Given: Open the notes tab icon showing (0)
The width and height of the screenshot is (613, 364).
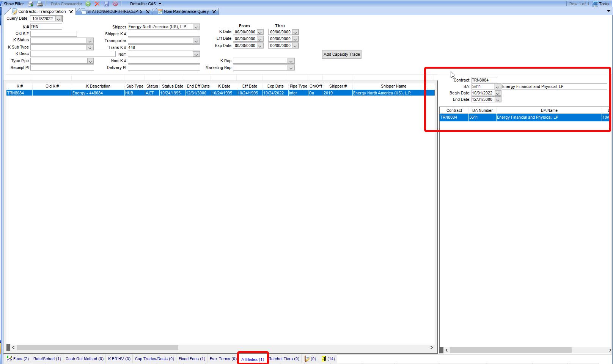Looking at the screenshot, I should [x=310, y=359].
